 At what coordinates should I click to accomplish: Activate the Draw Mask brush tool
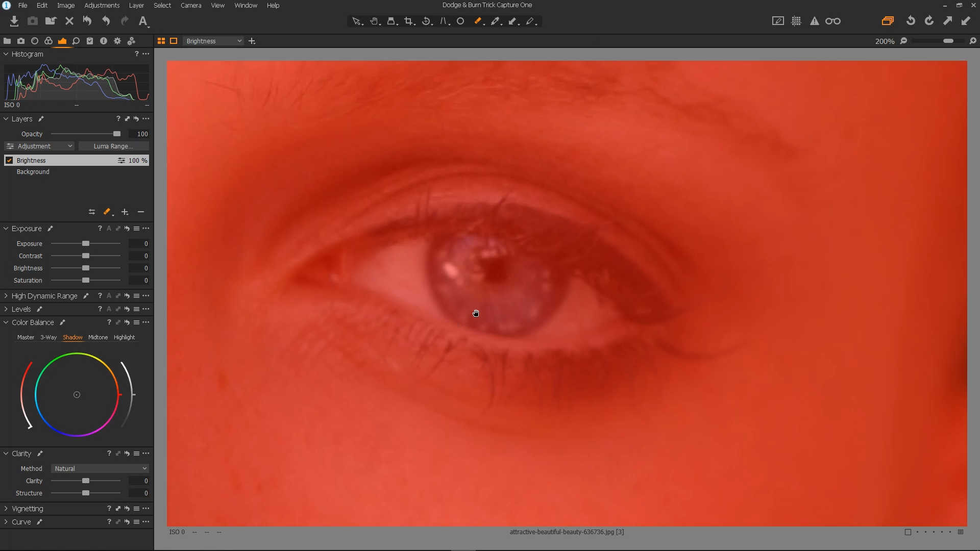coord(478,21)
